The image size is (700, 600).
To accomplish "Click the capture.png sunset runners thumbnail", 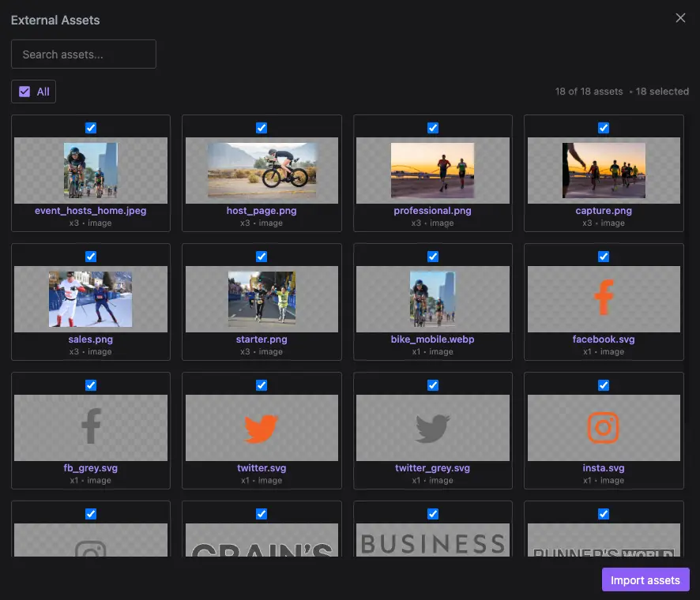I will click(604, 169).
